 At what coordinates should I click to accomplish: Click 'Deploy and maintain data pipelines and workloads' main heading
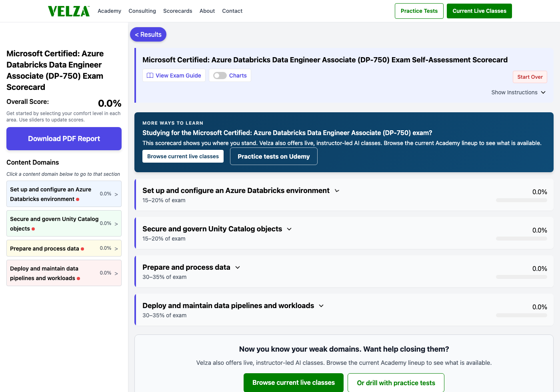(228, 306)
